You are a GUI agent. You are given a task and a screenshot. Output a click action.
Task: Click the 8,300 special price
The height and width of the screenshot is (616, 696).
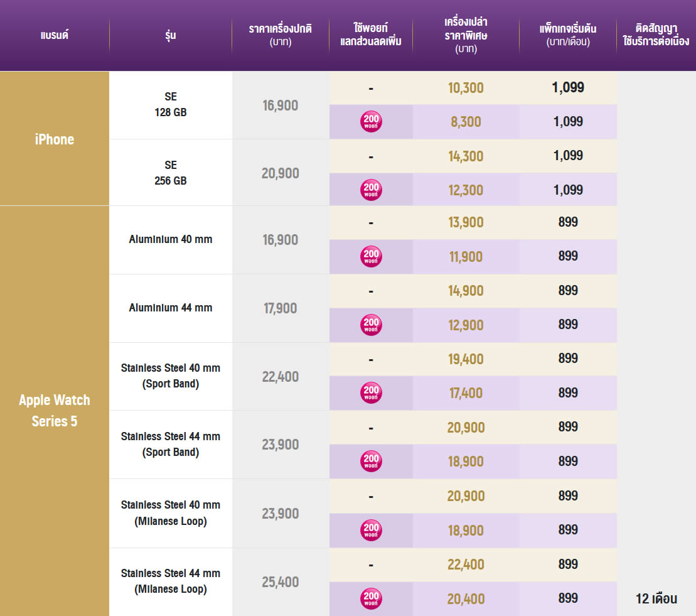pos(466,122)
